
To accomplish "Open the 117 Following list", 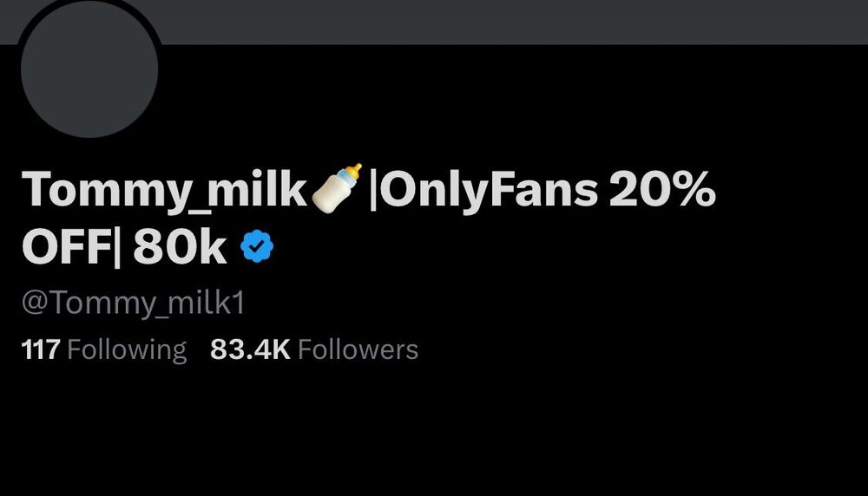I will (x=103, y=349).
